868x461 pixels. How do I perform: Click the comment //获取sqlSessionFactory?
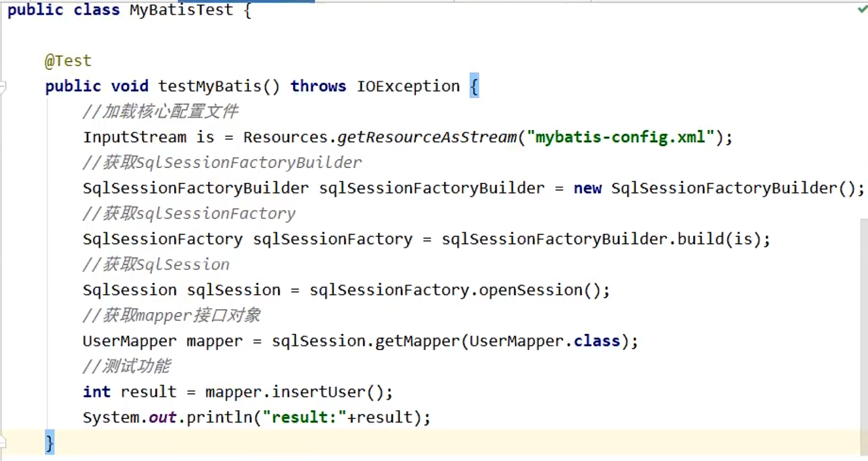pos(189,213)
